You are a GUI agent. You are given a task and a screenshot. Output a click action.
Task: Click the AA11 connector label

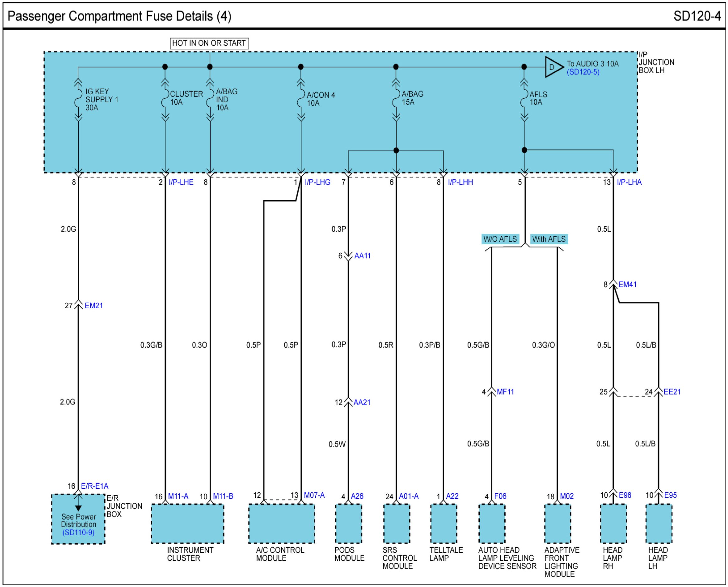click(x=362, y=256)
